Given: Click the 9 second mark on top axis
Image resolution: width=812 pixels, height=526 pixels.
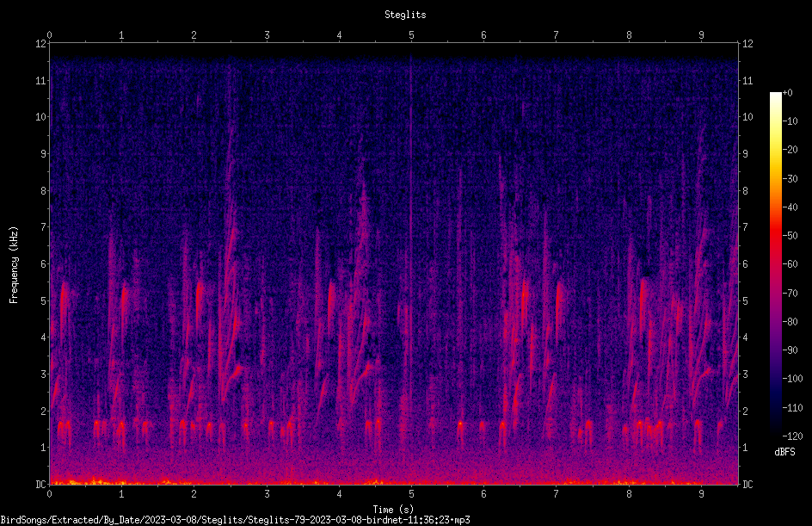Looking at the screenshot, I should click(x=701, y=35).
